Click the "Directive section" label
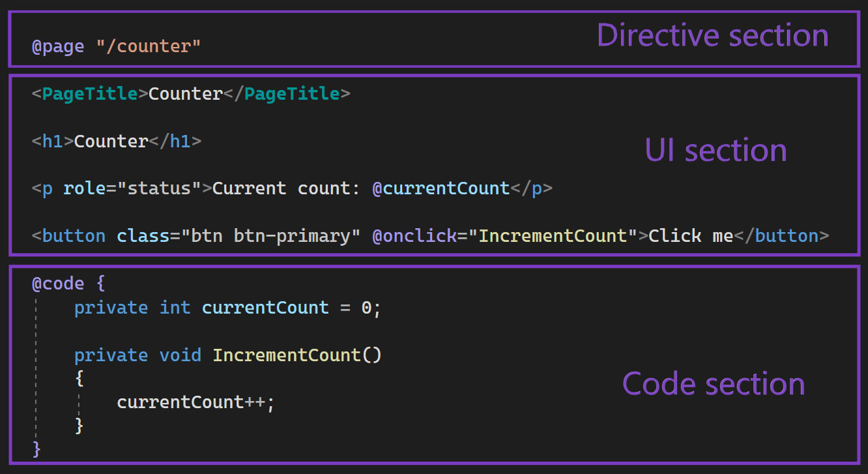Image resolution: width=868 pixels, height=474 pixels. point(712,35)
